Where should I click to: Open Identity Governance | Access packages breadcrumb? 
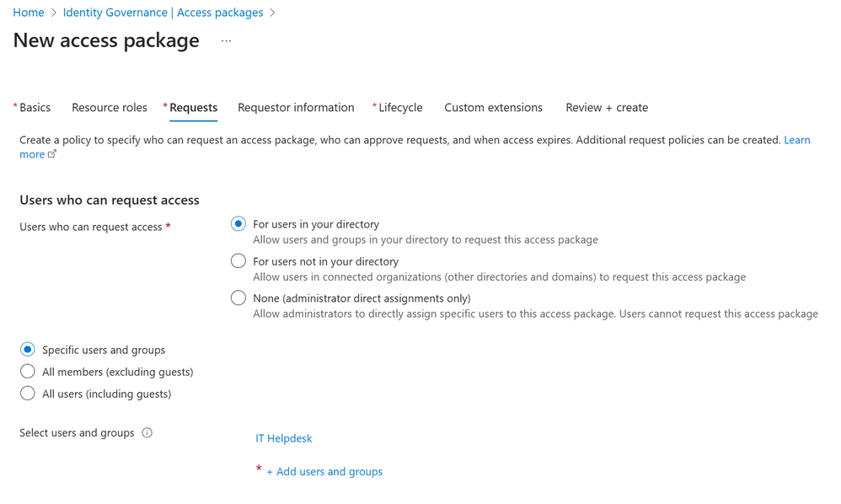pos(163,13)
